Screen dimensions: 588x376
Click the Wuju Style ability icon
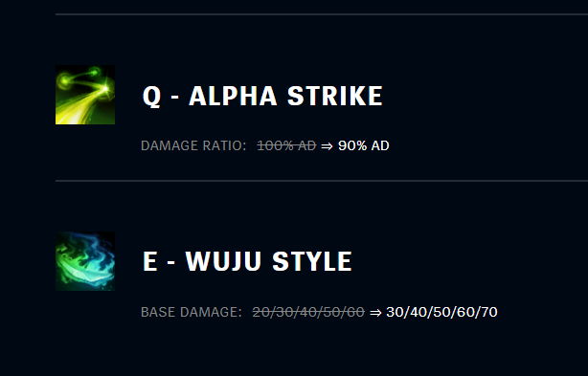85,261
